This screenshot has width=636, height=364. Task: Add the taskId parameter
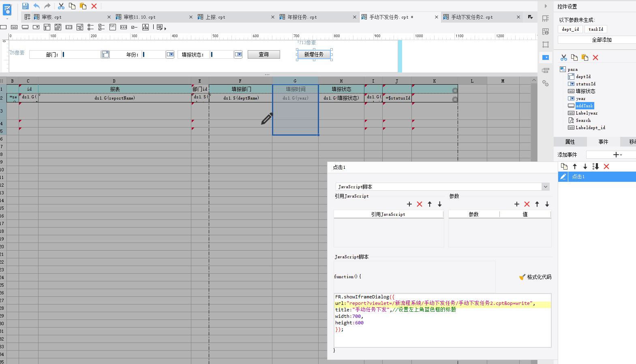tap(596, 29)
